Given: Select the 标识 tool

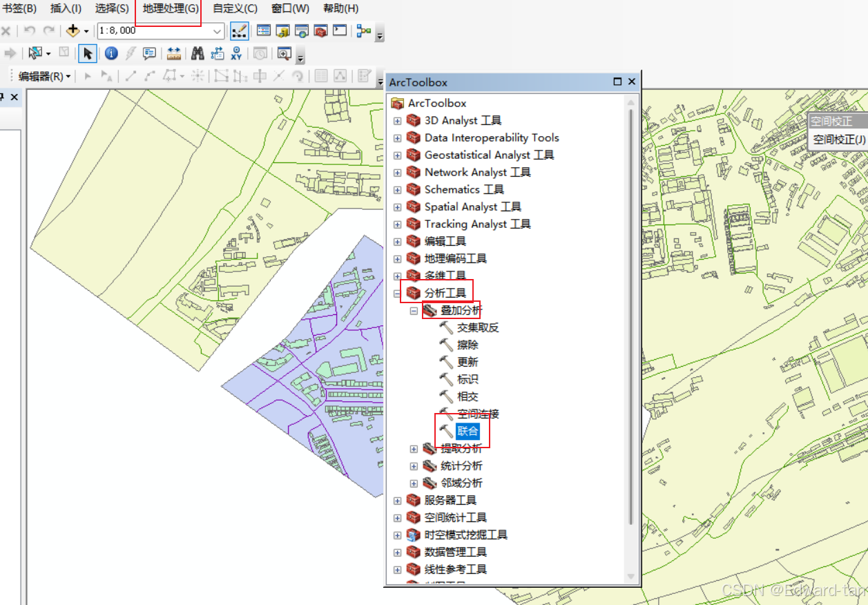Looking at the screenshot, I should point(467,380).
